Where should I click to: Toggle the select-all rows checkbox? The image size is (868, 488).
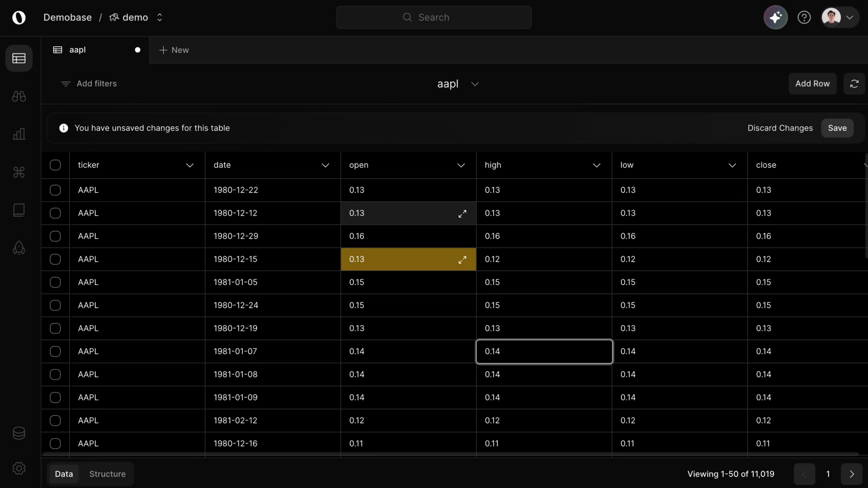click(55, 165)
